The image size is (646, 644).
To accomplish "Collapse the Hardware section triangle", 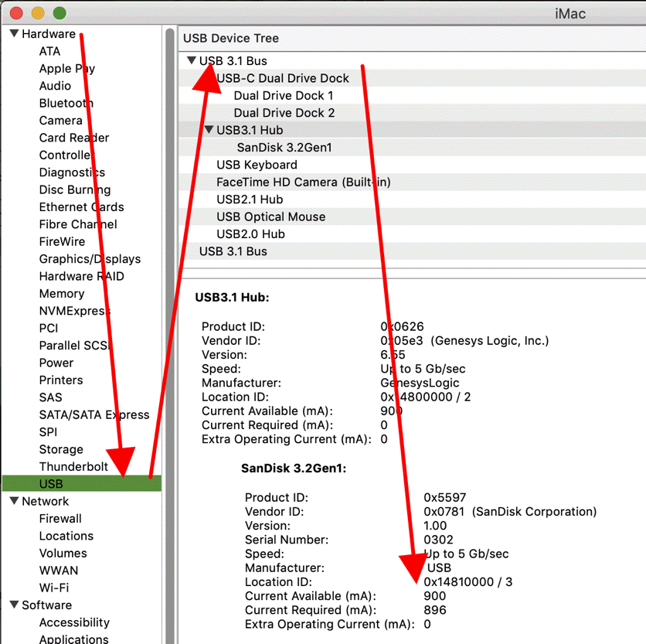I will pos(14,33).
